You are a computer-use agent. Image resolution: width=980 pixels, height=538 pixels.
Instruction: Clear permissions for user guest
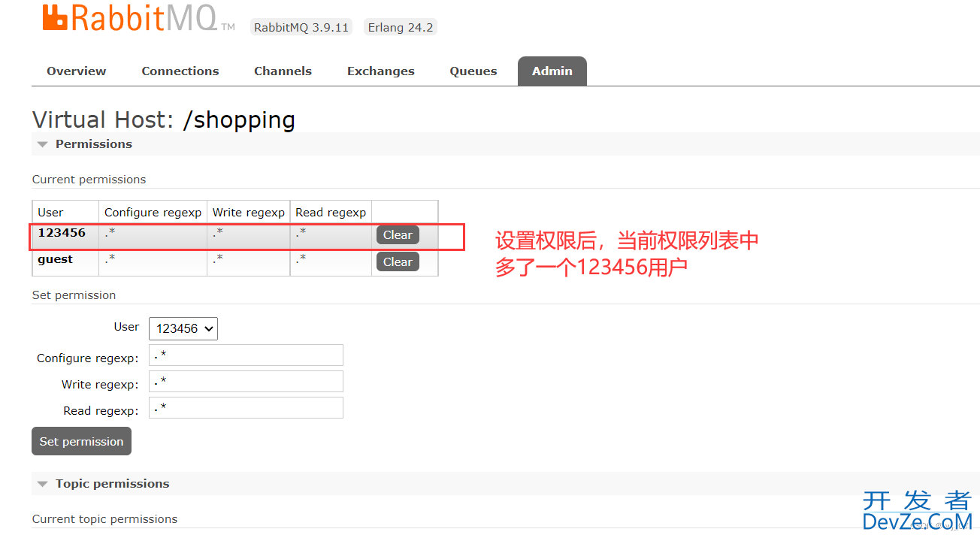click(398, 262)
